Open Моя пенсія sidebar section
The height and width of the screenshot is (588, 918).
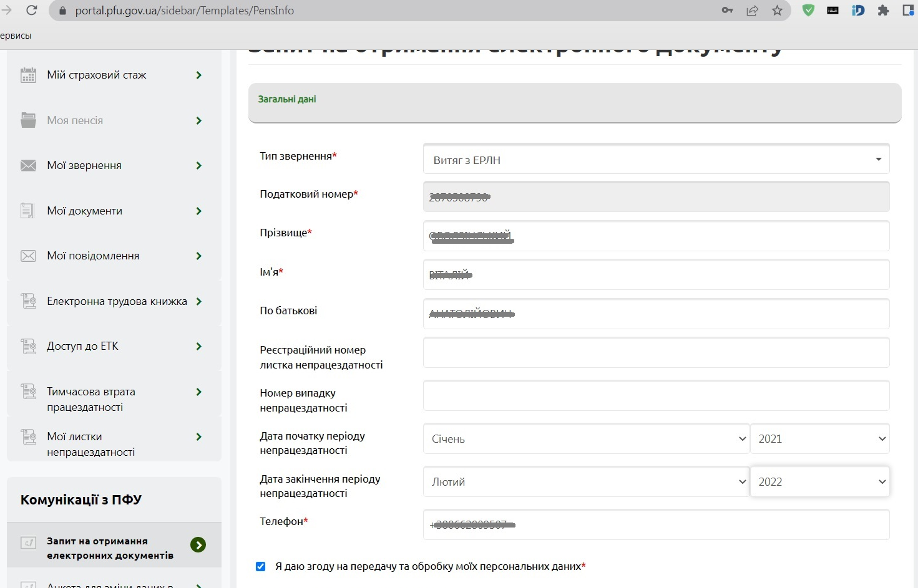(75, 120)
